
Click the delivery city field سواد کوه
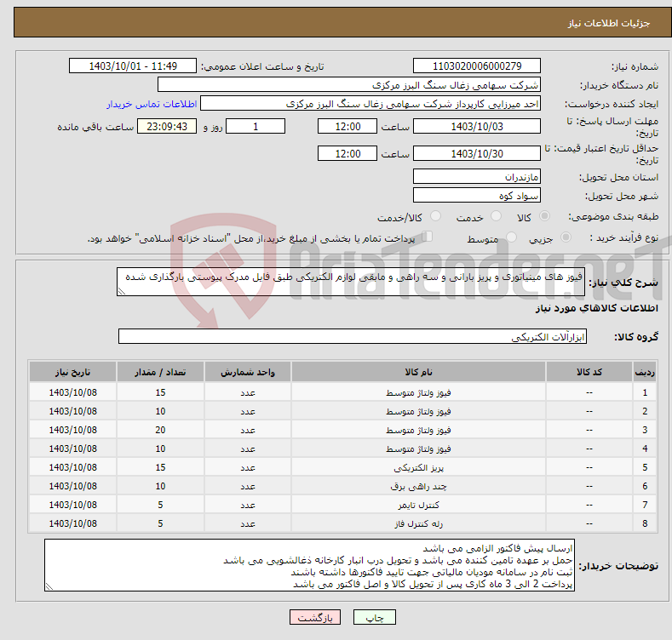coord(477,196)
